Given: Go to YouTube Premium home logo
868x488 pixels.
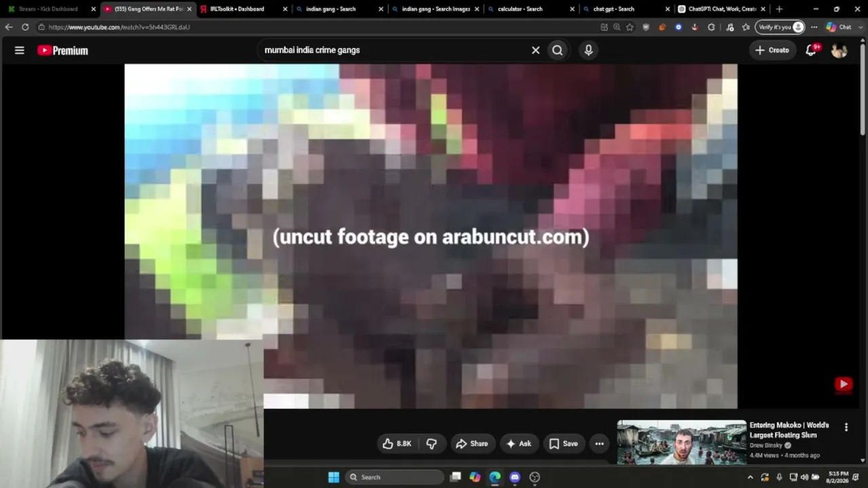Looking at the screenshot, I should 62,50.
